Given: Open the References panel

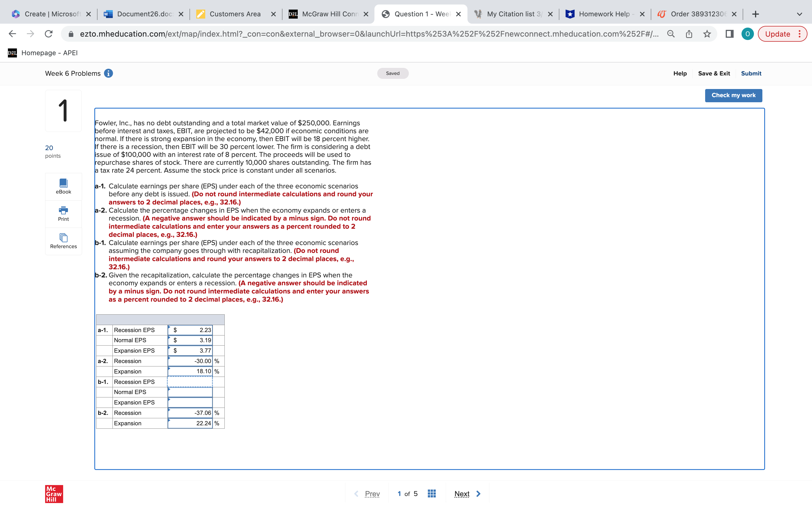Looking at the screenshot, I should 63,241.
